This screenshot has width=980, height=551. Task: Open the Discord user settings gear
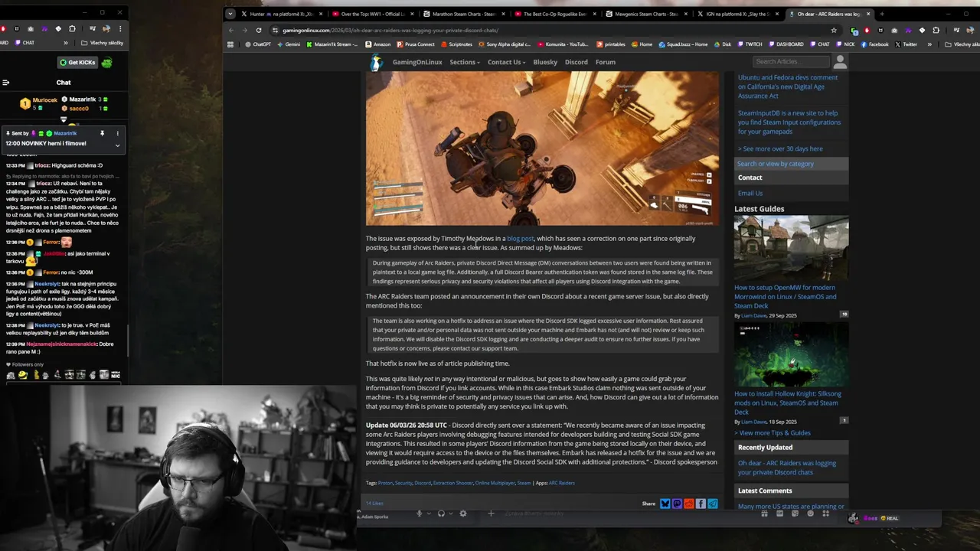click(463, 514)
